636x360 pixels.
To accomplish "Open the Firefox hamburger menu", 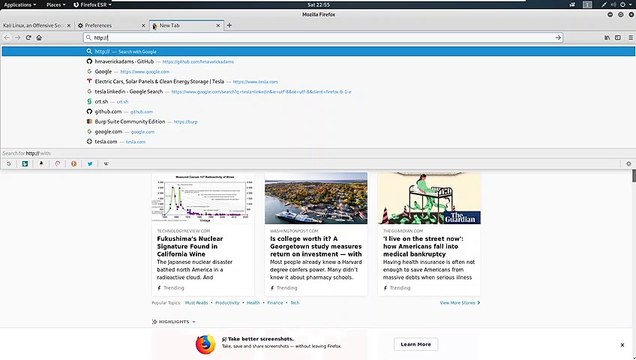I will [631, 38].
